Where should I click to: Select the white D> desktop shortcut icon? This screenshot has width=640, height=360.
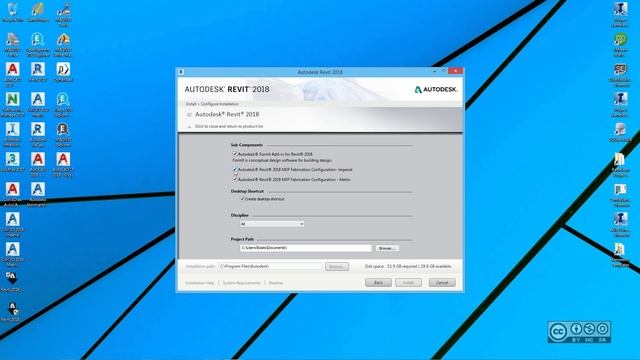(63, 72)
